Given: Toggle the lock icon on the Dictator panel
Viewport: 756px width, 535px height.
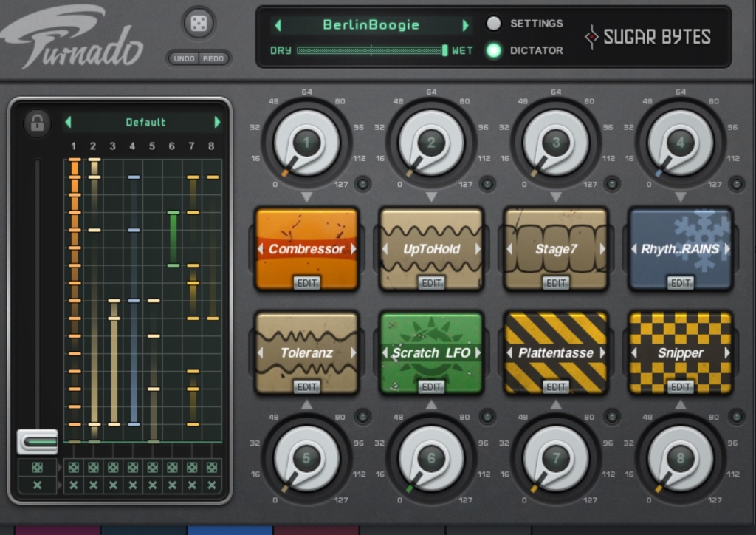Looking at the screenshot, I should coord(36,123).
